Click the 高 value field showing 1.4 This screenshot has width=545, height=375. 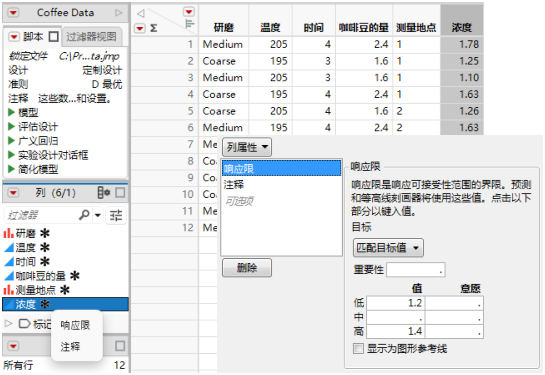coord(396,331)
